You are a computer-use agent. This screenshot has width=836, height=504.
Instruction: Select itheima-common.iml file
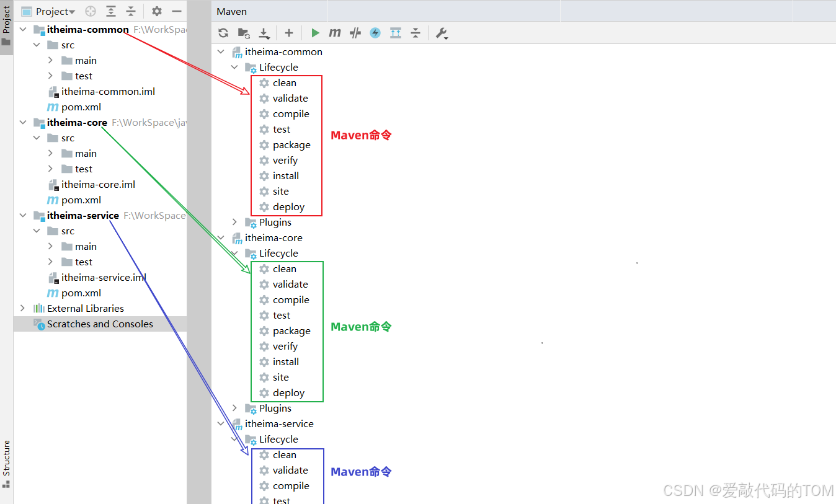[101, 91]
